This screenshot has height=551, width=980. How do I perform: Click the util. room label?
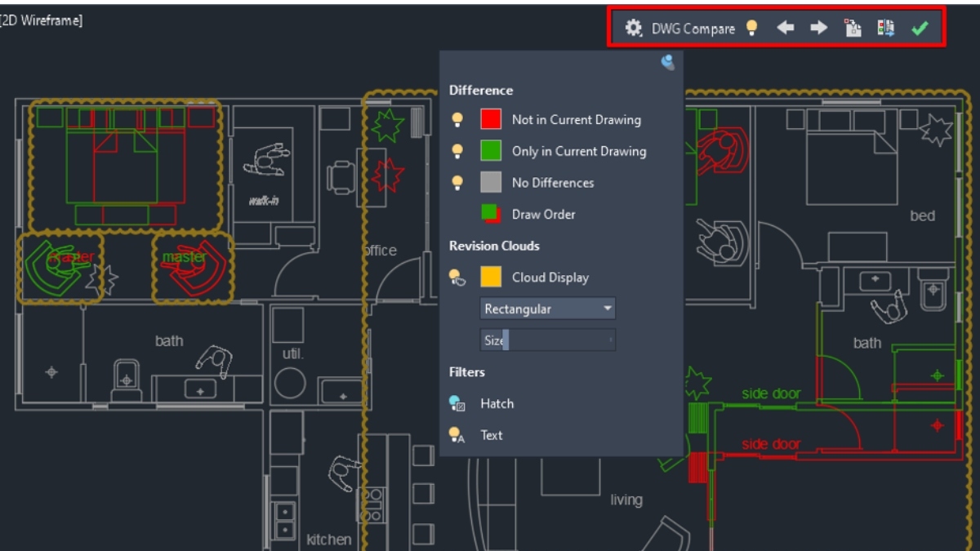click(293, 353)
